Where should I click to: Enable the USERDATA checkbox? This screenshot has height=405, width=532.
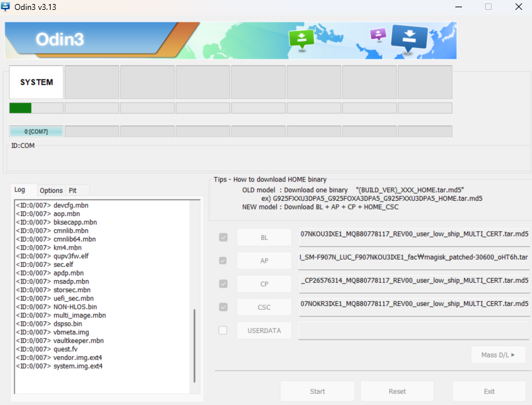(223, 330)
